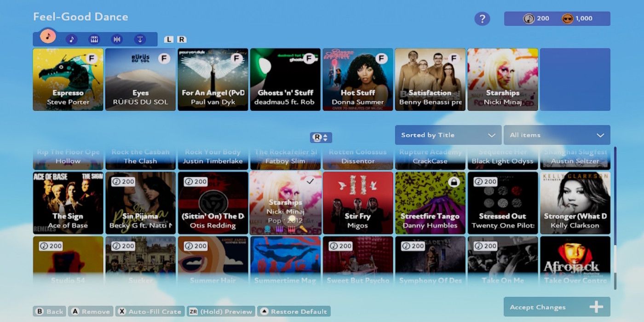
Task: Click the Back button
Action: point(49,311)
